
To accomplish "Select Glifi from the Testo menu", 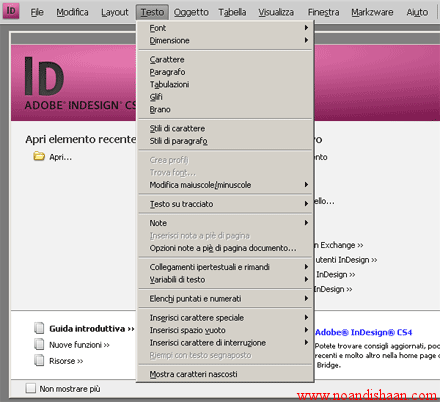I will coord(225,97).
